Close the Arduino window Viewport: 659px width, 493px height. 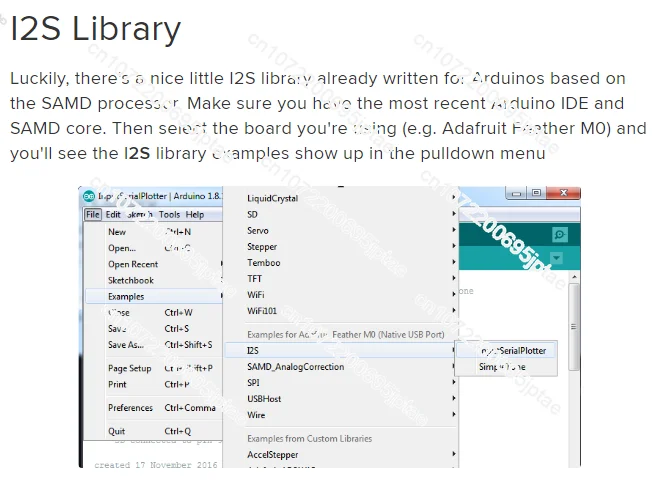pos(563,193)
